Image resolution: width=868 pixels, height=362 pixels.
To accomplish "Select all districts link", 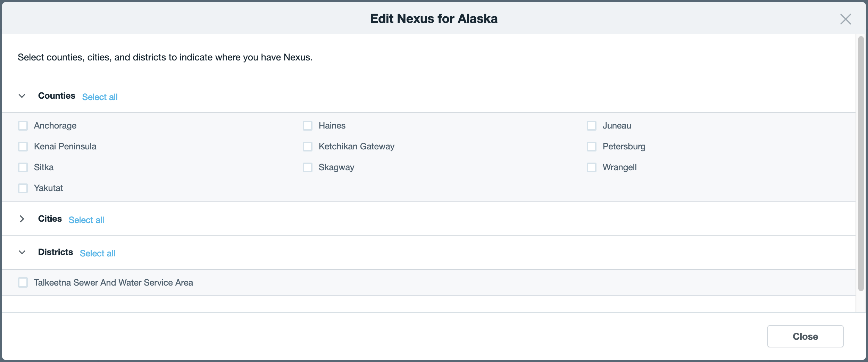I will coord(97,253).
